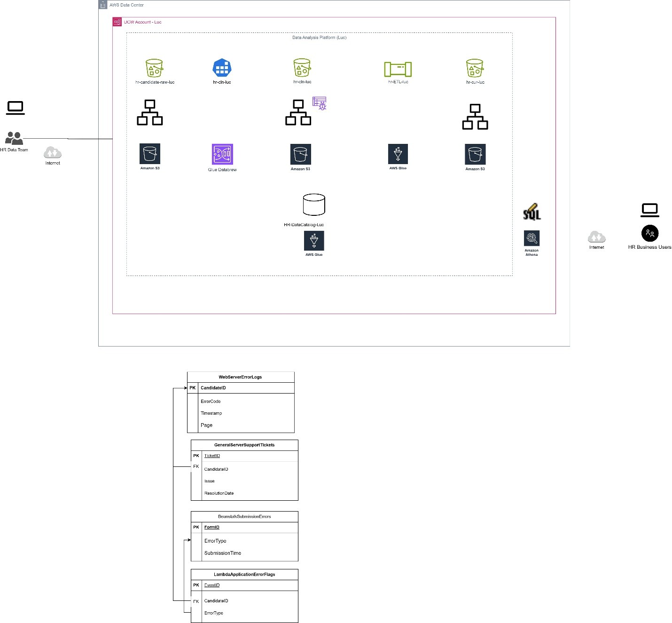
Task: Click laptop icon above HR Data Team
Action: [16, 108]
